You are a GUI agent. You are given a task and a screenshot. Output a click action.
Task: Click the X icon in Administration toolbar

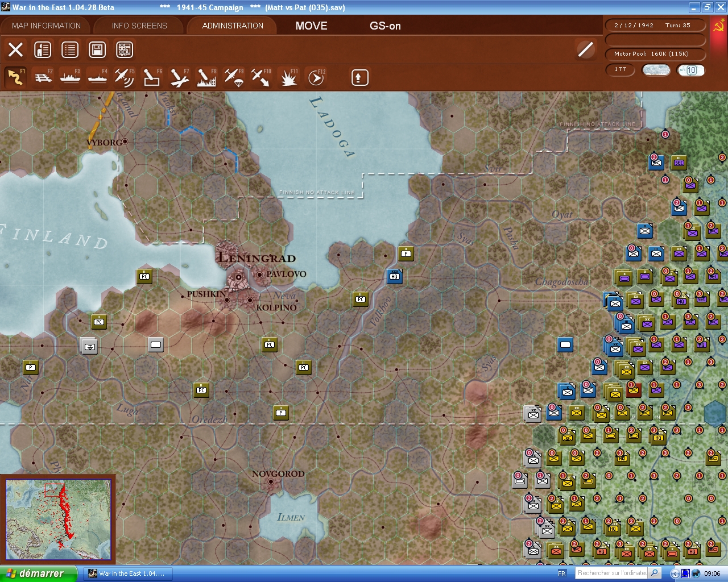(15, 49)
